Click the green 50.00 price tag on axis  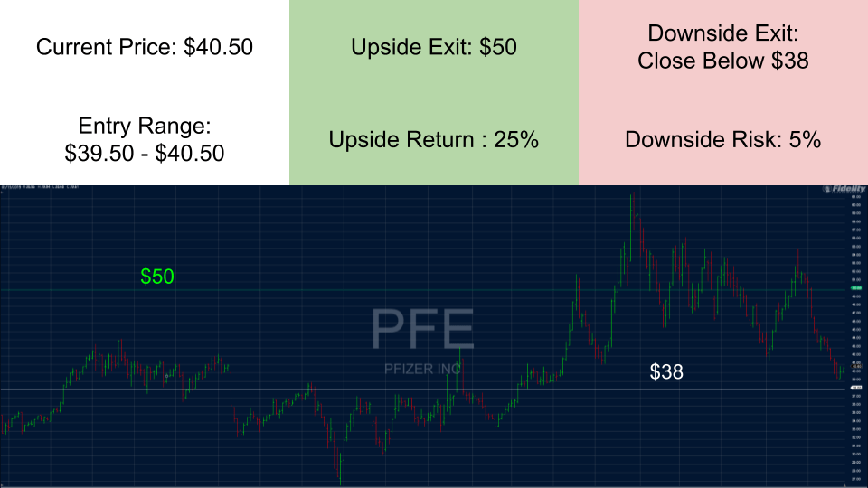point(854,289)
